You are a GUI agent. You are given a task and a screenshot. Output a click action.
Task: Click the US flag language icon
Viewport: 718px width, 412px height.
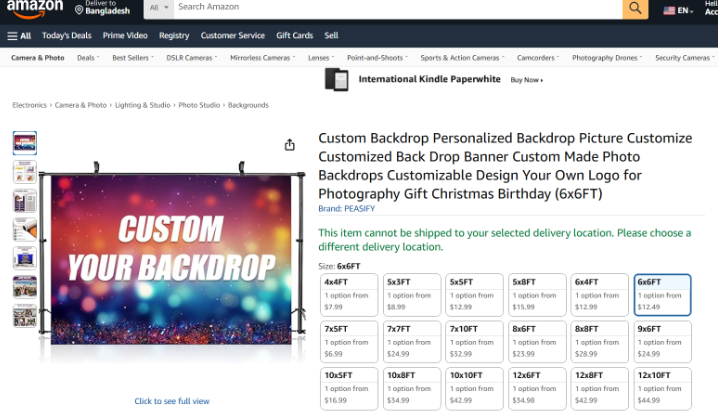[x=669, y=10]
